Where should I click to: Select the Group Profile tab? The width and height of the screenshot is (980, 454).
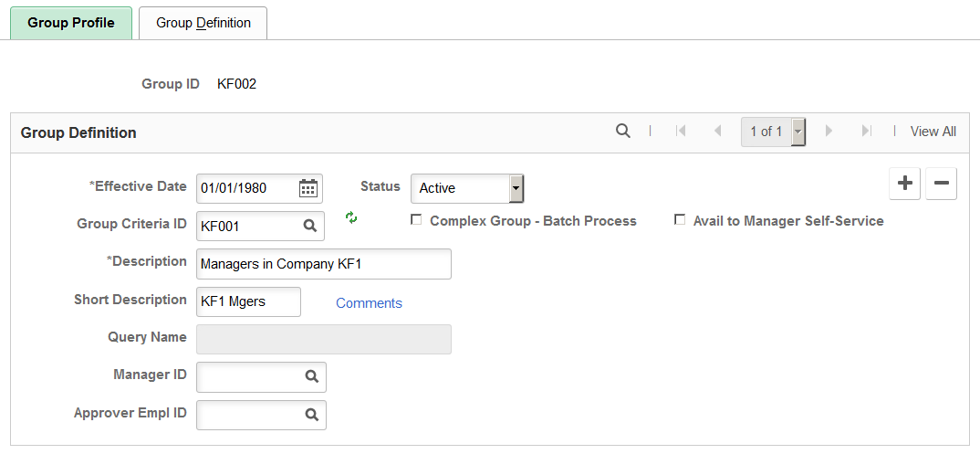[71, 23]
